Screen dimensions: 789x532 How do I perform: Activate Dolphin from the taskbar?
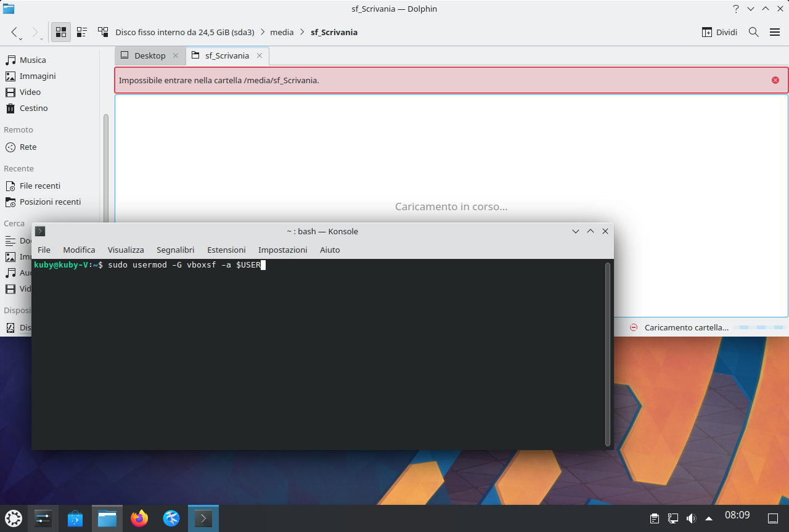click(107, 518)
